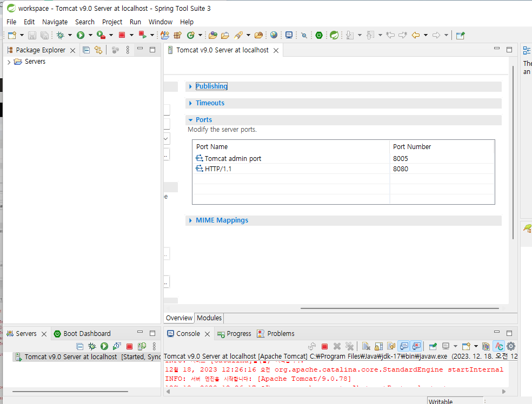
Task: Expand the Publishing section
Action: [x=190, y=87]
